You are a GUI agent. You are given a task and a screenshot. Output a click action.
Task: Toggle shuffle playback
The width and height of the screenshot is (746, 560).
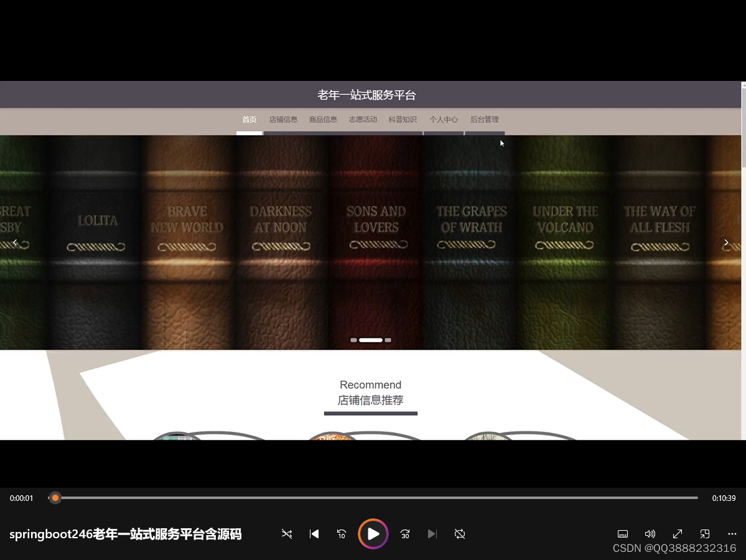pyautogui.click(x=286, y=534)
